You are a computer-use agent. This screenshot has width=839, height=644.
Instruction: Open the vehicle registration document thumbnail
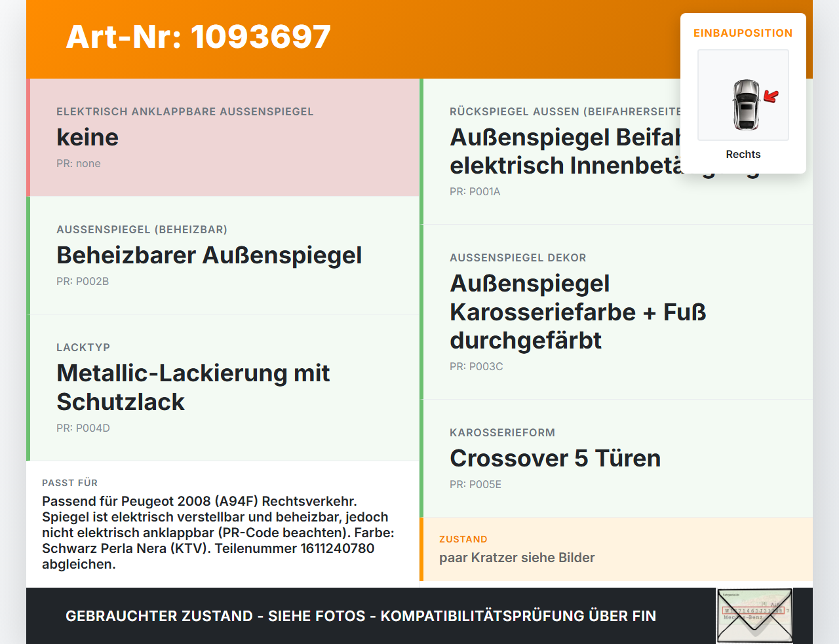pos(754,616)
